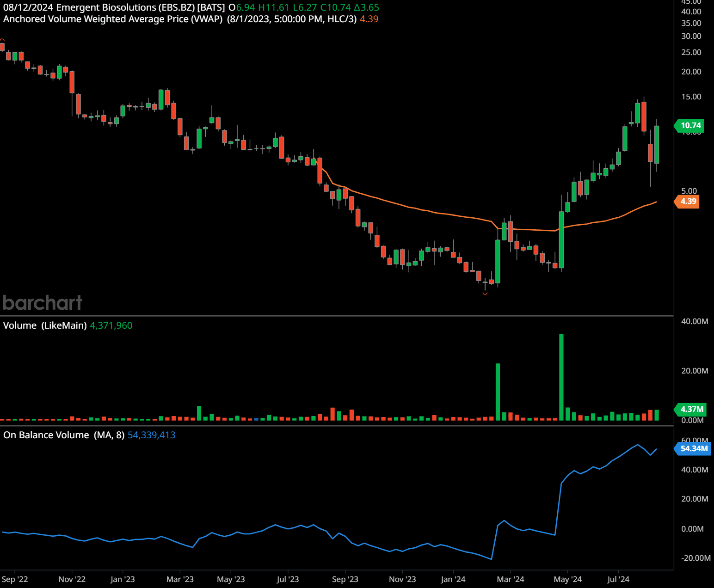
Task: Click the close price C10.74 in header
Action: click(336, 7)
